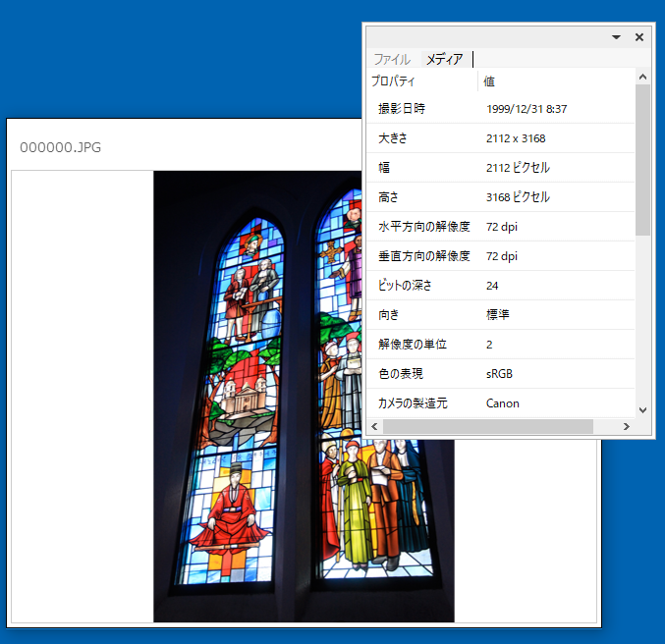The height and width of the screenshot is (644, 665).
Task: Click the 3168 ピクセル value
Action: 518,197
